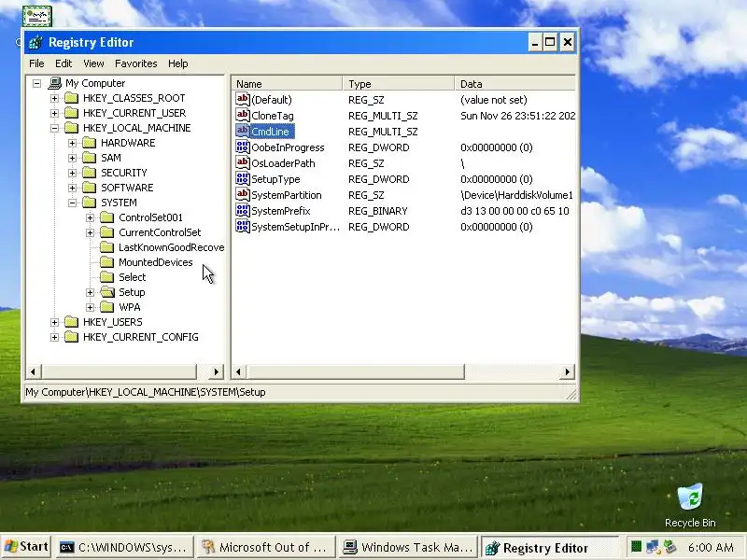Open the Start menu

point(26,547)
